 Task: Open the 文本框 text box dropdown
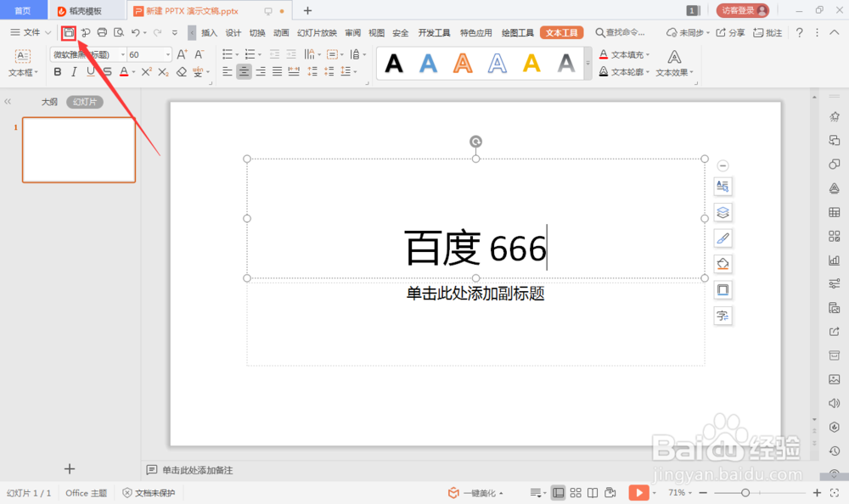tap(23, 64)
